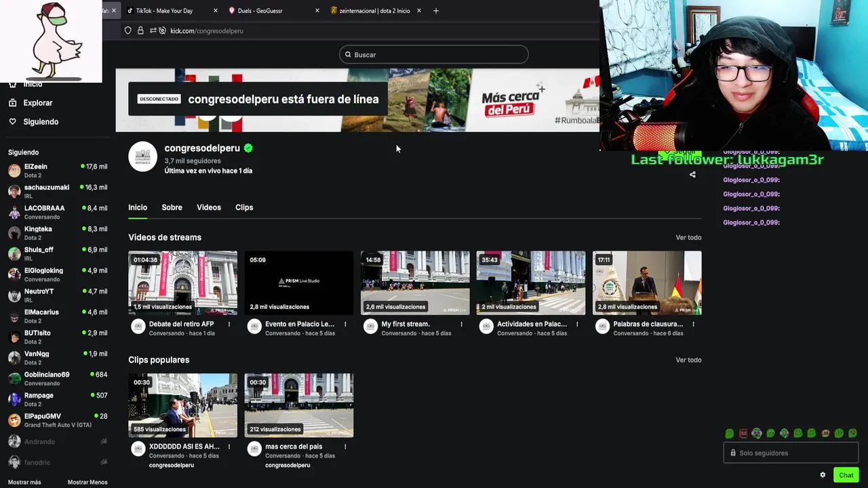Viewport: 868px width, 488px height.
Task: Open Shuls_off channel in sidebar
Action: click(58, 253)
